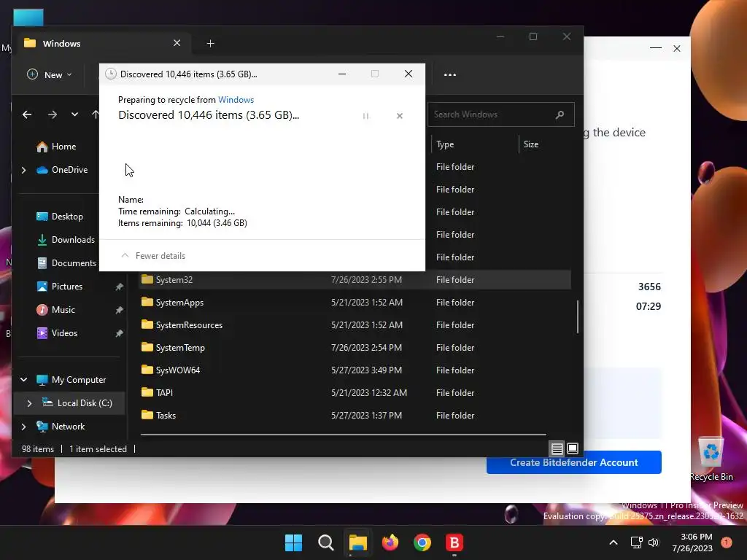Select the SysWOW64 folder
This screenshot has width=747, height=560.
(178, 370)
